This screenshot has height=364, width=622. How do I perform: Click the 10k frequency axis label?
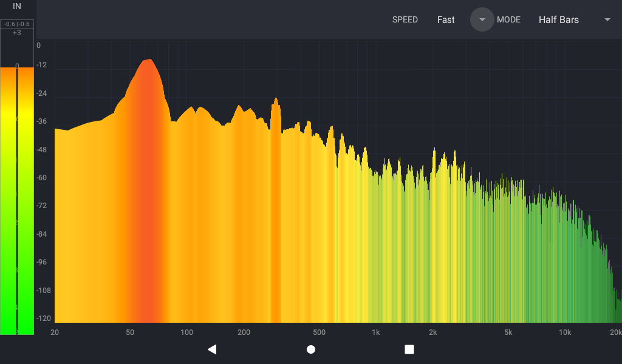[565, 332]
